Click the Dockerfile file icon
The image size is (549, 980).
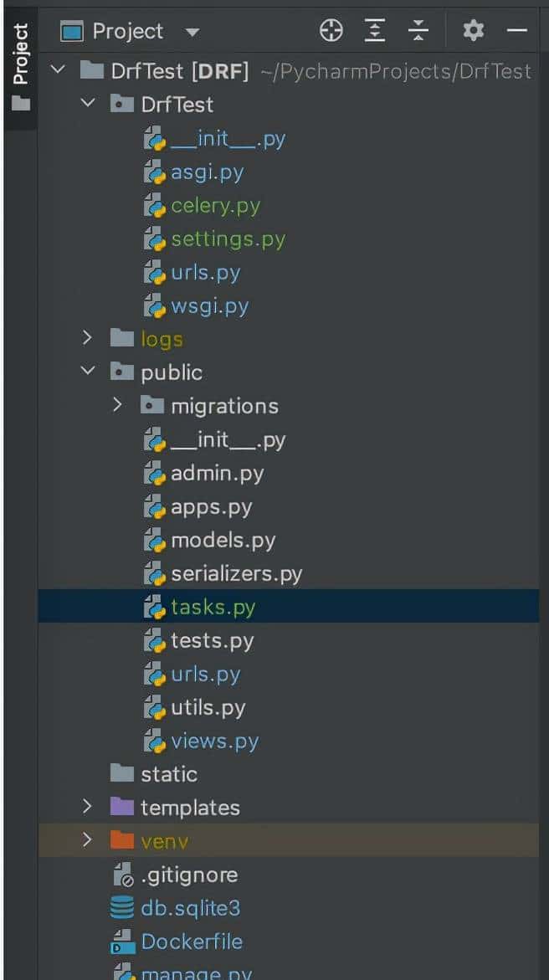pyautogui.click(x=122, y=942)
